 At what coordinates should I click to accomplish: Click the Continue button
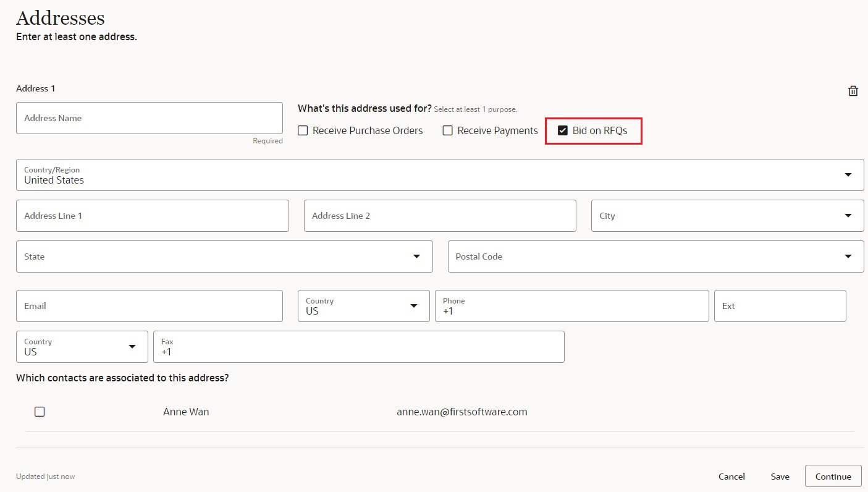pos(833,477)
